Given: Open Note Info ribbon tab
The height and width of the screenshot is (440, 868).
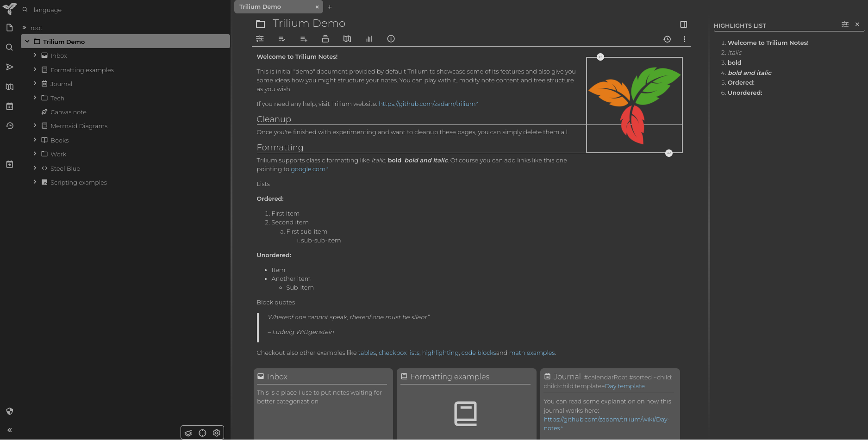Looking at the screenshot, I should pos(391,39).
